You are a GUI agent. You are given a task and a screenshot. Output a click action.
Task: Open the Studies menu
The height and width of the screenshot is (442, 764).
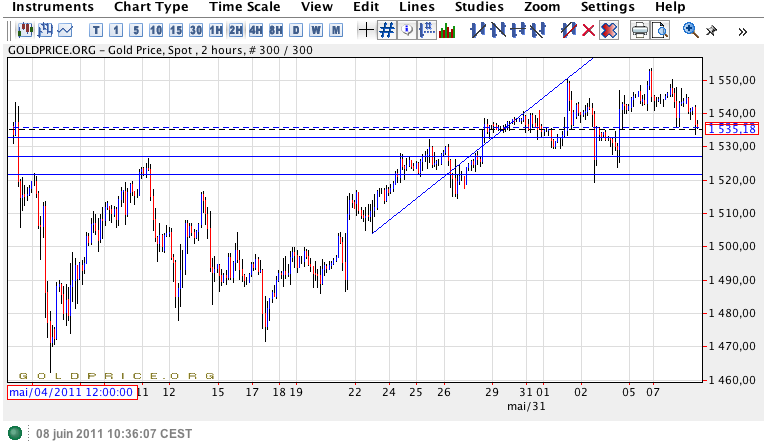coord(479,7)
